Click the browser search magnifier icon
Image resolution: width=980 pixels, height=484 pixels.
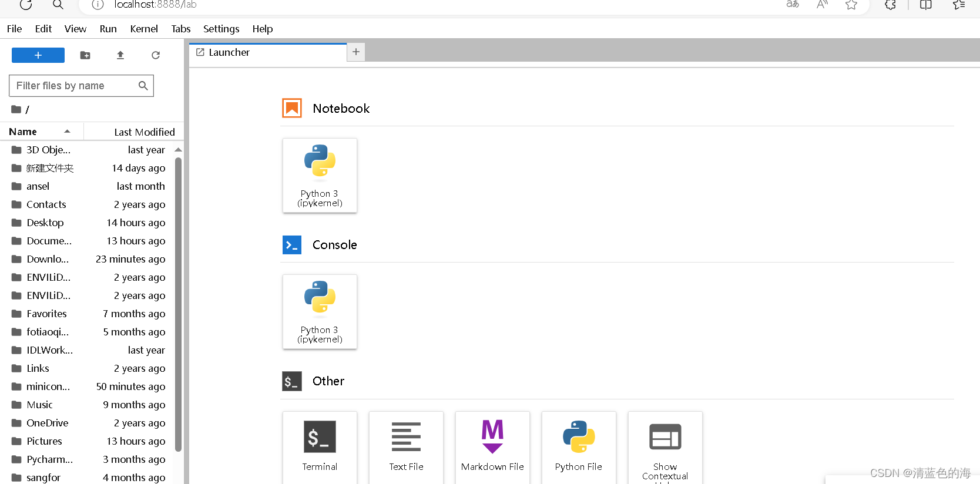coord(58,5)
